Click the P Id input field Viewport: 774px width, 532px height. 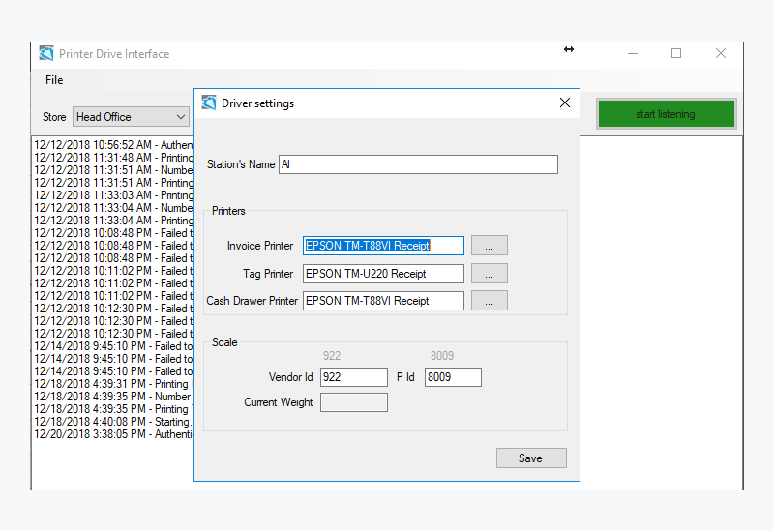[453, 377]
